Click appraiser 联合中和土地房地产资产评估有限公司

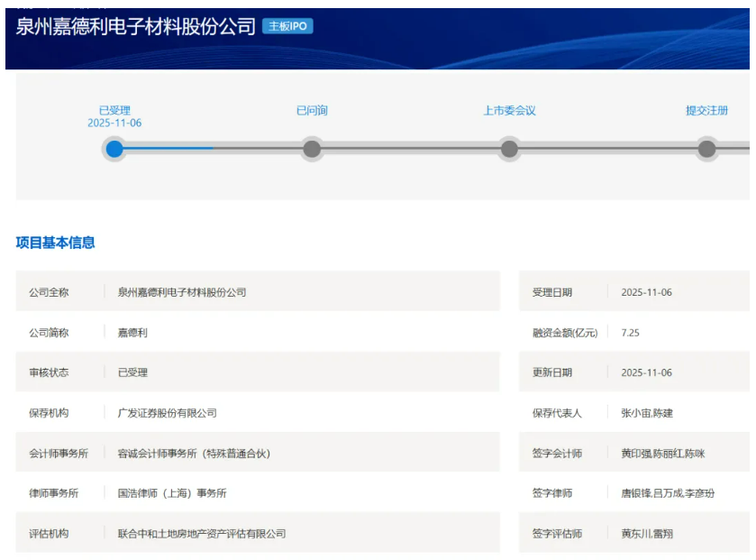click(x=202, y=534)
